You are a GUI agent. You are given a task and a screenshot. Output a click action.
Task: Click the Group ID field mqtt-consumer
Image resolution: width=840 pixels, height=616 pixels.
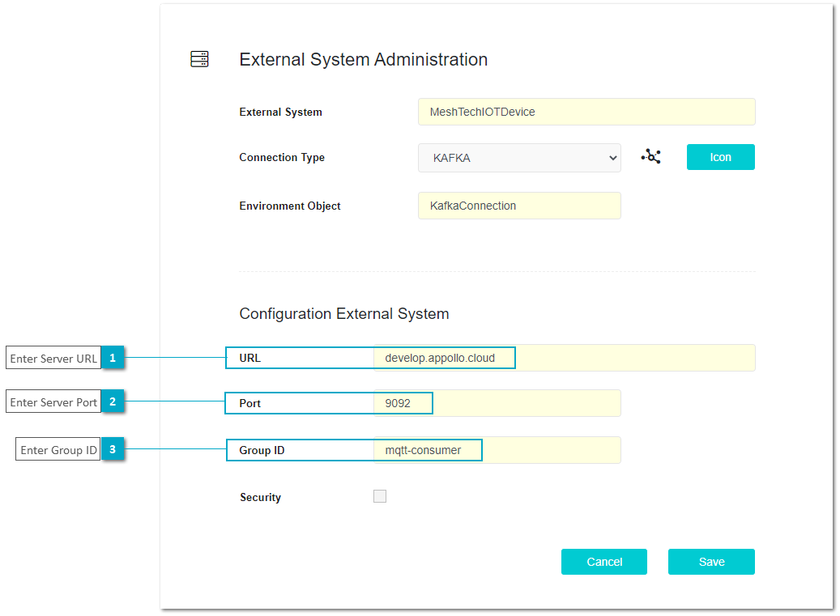(x=497, y=450)
